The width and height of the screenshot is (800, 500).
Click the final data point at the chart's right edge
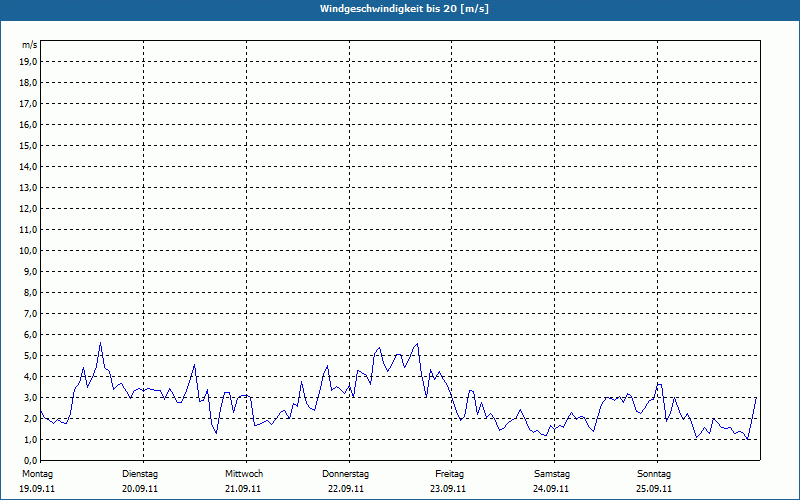click(x=756, y=397)
